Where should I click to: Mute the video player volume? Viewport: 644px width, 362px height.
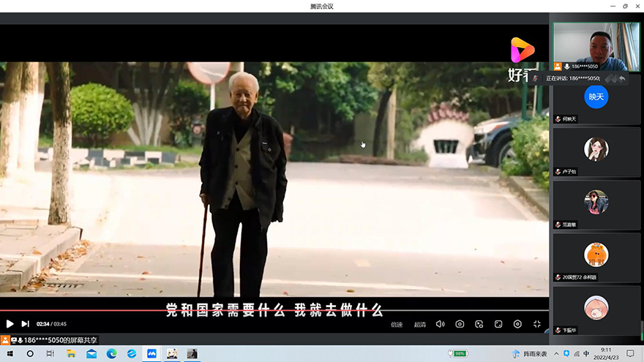[x=440, y=324]
